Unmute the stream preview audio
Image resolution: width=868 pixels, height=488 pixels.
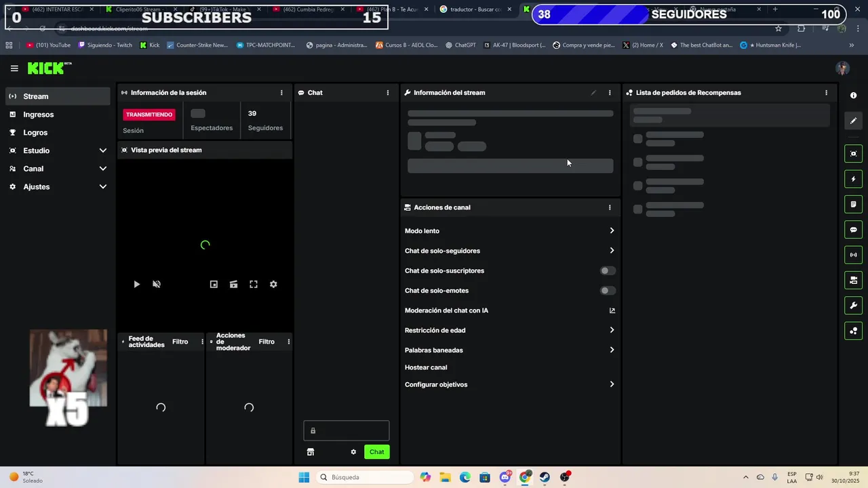[x=157, y=285]
